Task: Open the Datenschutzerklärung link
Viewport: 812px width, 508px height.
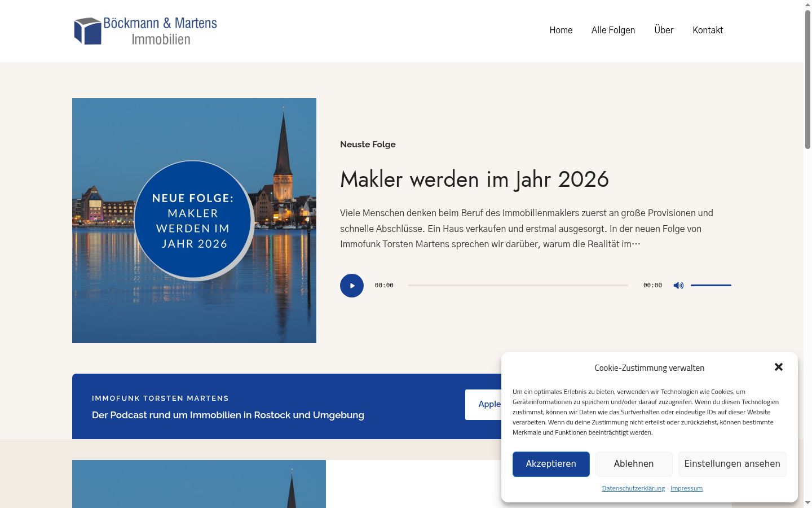Action: [633, 488]
